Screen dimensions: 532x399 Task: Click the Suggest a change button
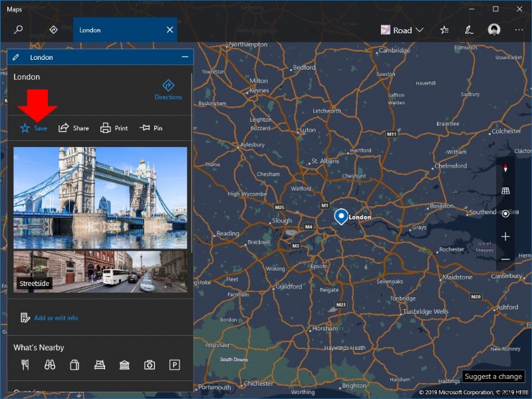[493, 376]
